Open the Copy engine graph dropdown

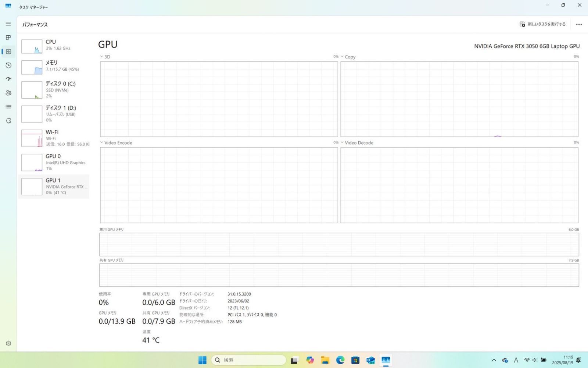click(348, 57)
